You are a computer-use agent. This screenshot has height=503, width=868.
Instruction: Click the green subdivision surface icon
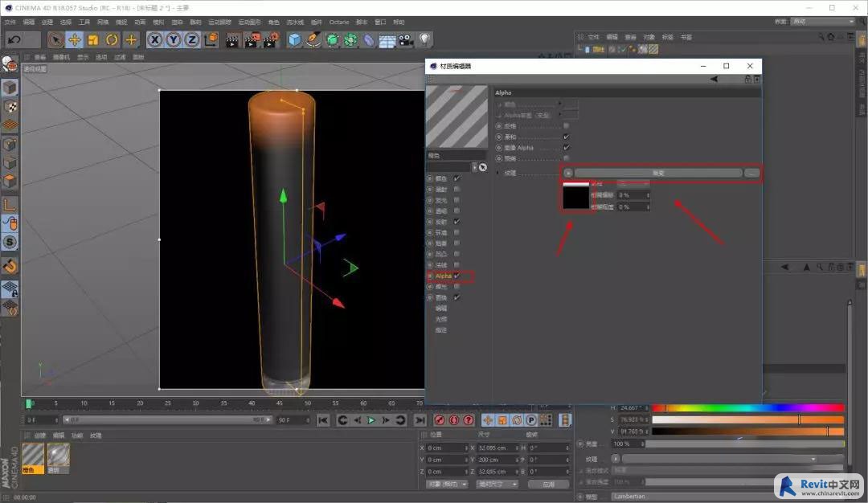[x=332, y=39]
